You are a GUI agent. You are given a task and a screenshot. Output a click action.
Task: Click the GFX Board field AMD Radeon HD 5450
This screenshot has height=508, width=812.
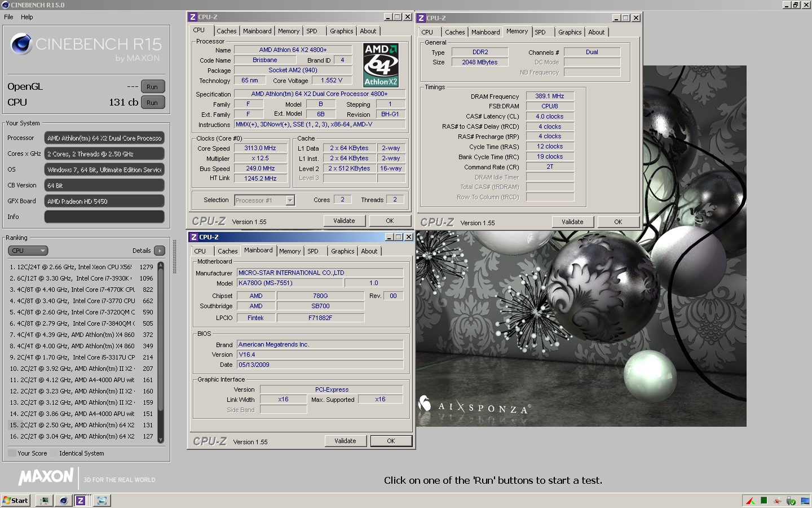104,201
